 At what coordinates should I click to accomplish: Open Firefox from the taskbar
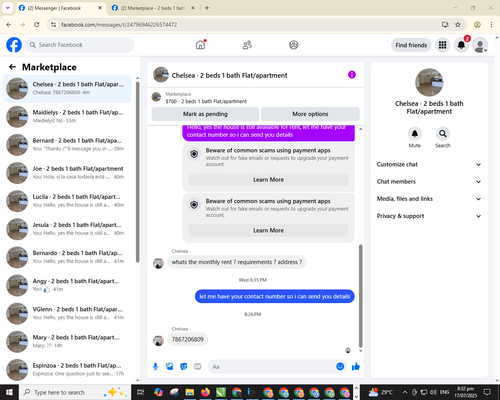point(205,392)
